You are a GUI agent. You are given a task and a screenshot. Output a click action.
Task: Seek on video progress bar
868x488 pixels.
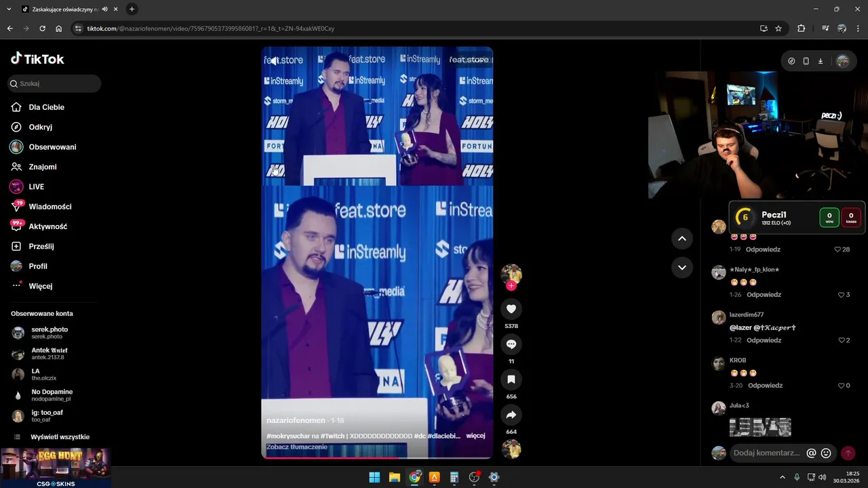(377, 457)
